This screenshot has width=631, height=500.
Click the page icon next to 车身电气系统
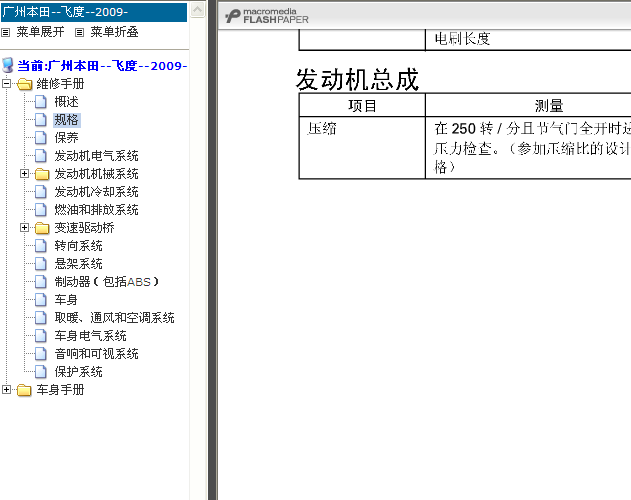(41, 336)
